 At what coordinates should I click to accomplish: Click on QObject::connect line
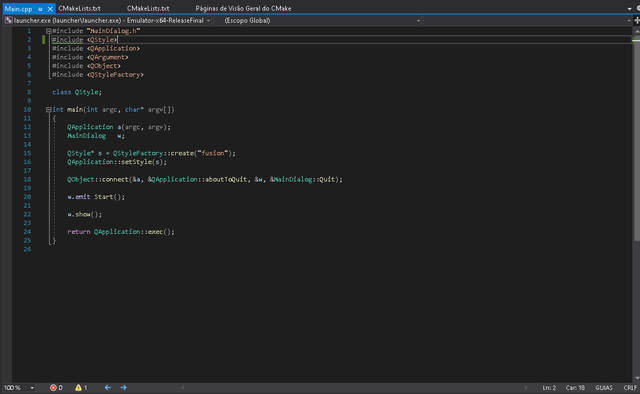(x=205, y=180)
